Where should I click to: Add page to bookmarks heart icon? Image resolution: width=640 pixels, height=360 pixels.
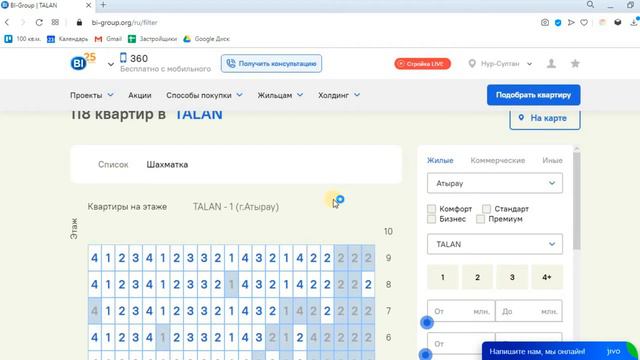click(x=584, y=22)
